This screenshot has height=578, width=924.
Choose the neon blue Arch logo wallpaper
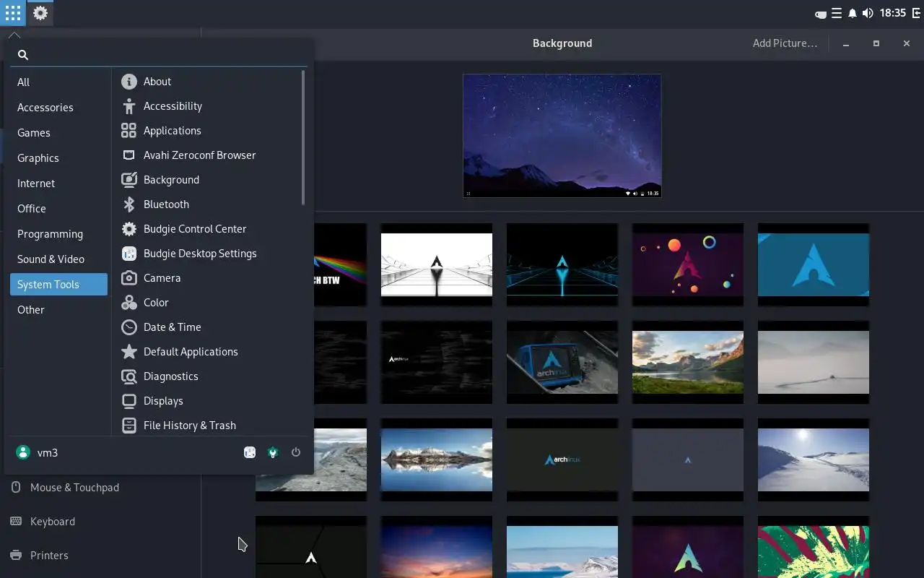click(562, 264)
